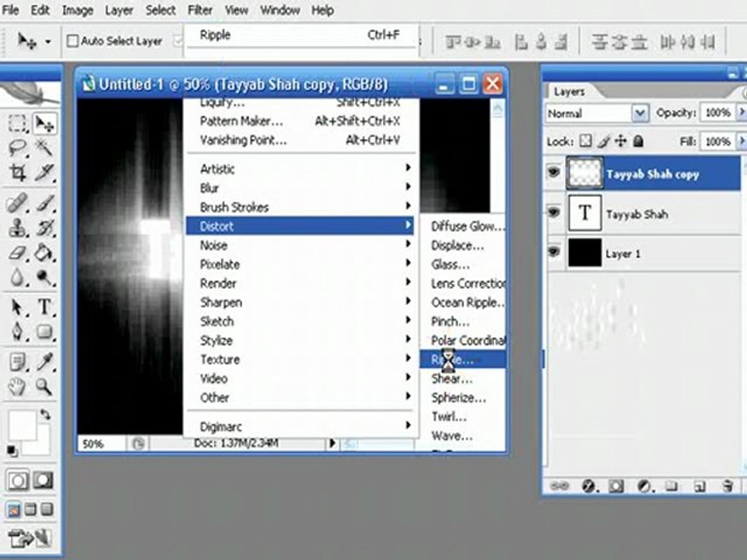Delete layer using trash icon
This screenshot has width=747, height=560.
pos(728,485)
